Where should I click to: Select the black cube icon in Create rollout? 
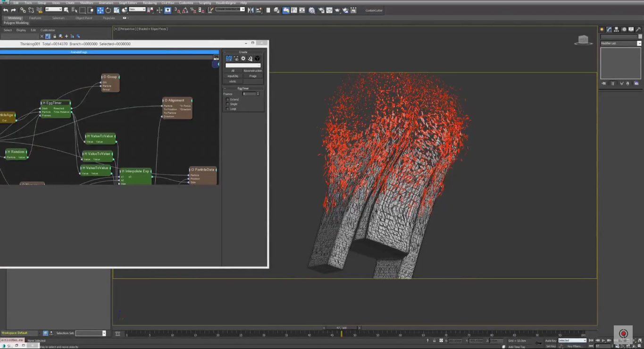257,59
